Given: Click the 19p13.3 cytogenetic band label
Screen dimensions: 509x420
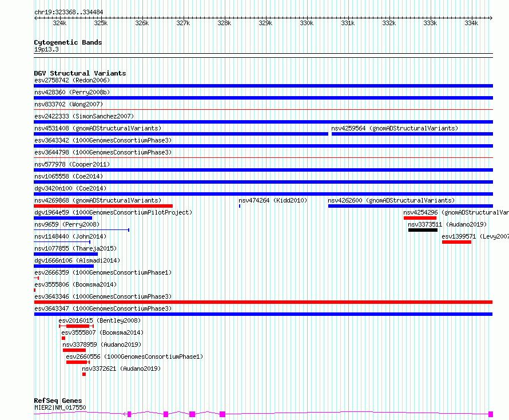Looking at the screenshot, I should [x=46, y=49].
